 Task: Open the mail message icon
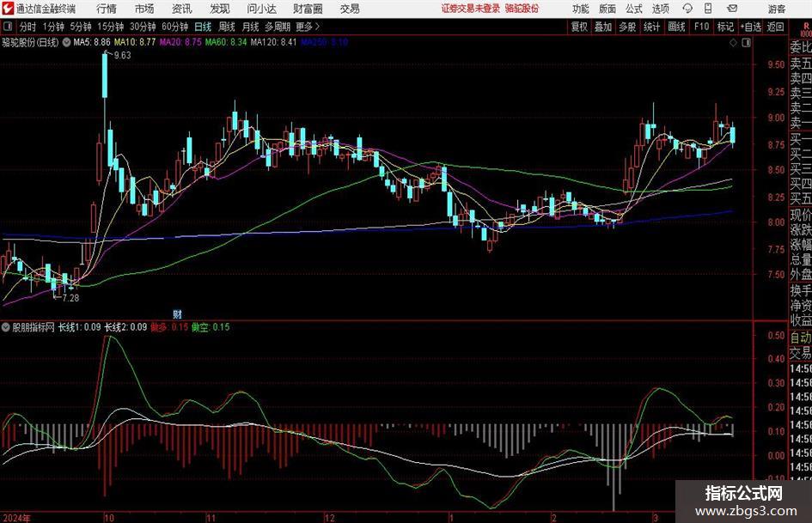(x=732, y=9)
